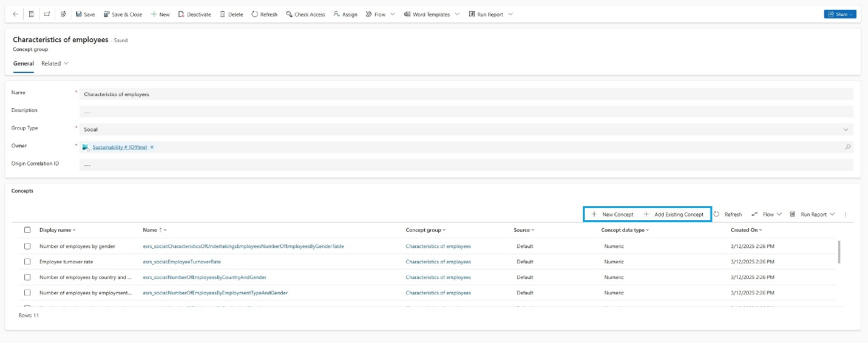Viewport: 868px width, 343px height.
Task: Open esrs_social:NumberOfEmployeesByEmploymentTypeAndGender link
Action: (x=215, y=293)
